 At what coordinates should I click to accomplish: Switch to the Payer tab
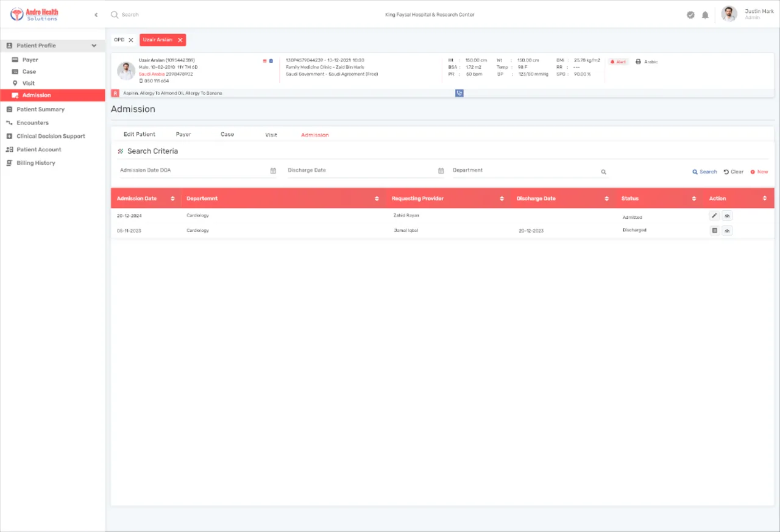183,135
